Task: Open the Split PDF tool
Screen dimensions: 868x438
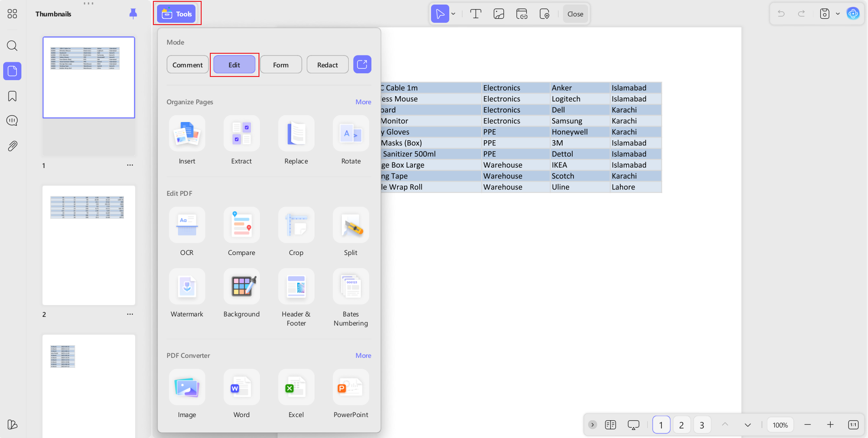Action: [x=351, y=225]
